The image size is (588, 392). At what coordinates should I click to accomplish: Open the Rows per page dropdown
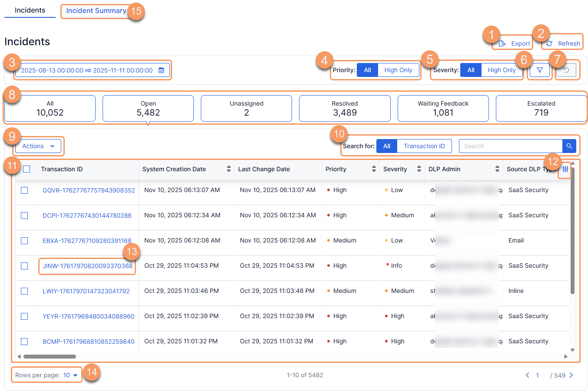[x=46, y=375]
